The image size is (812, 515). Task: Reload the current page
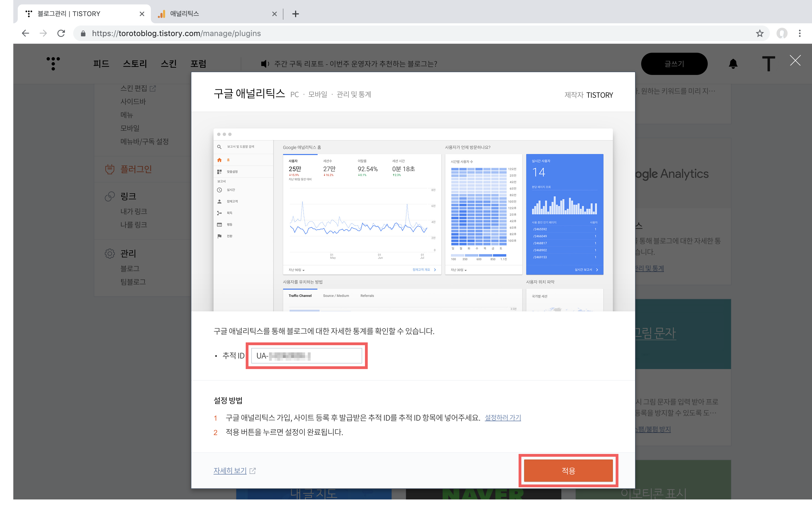pos(61,33)
